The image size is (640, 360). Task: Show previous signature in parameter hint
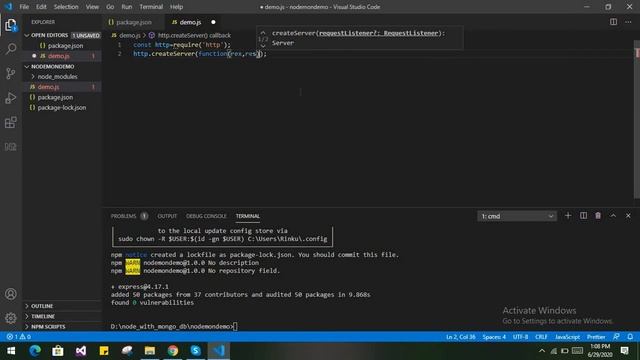pyautogui.click(x=263, y=33)
